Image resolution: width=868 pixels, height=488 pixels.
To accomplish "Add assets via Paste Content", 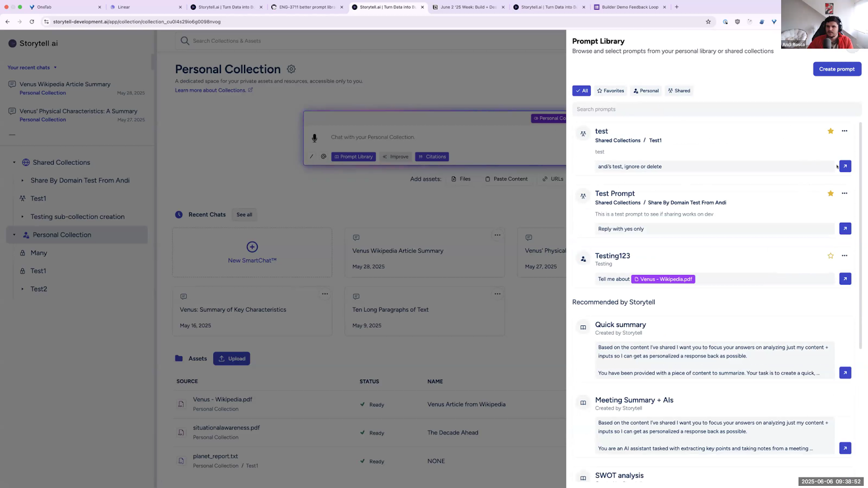I will pyautogui.click(x=506, y=179).
